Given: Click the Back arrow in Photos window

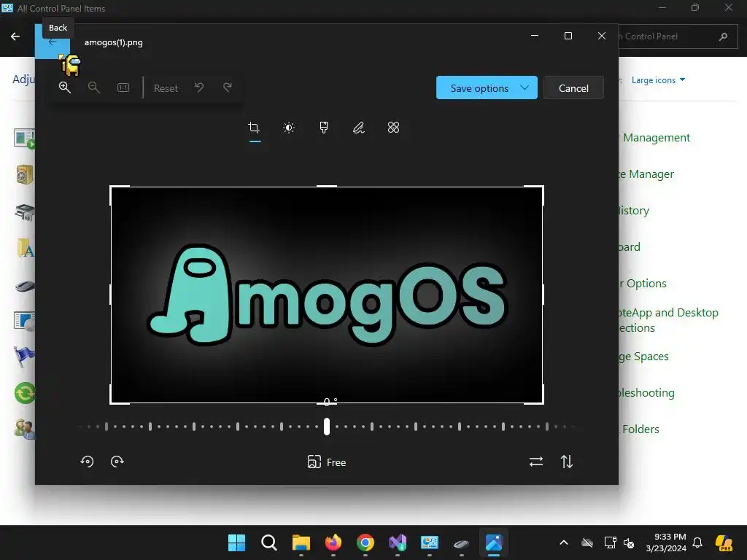Looking at the screenshot, I should pyautogui.click(x=53, y=42).
